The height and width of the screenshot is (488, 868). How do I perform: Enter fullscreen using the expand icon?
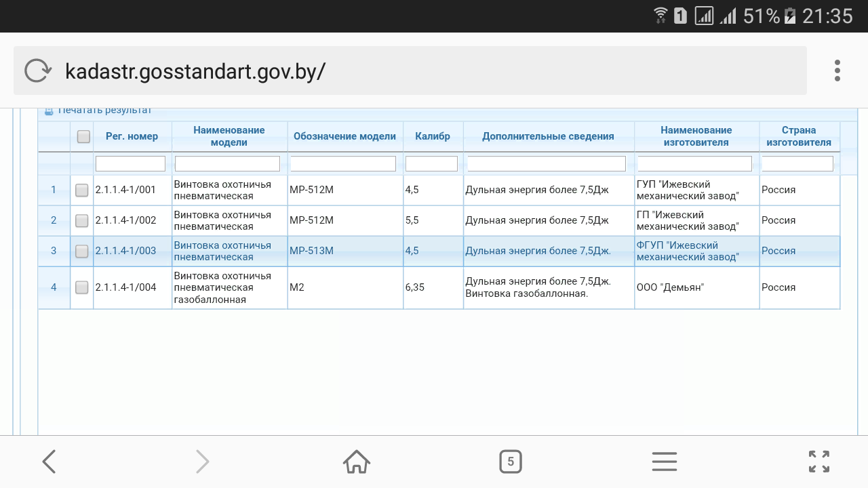pos(819,462)
